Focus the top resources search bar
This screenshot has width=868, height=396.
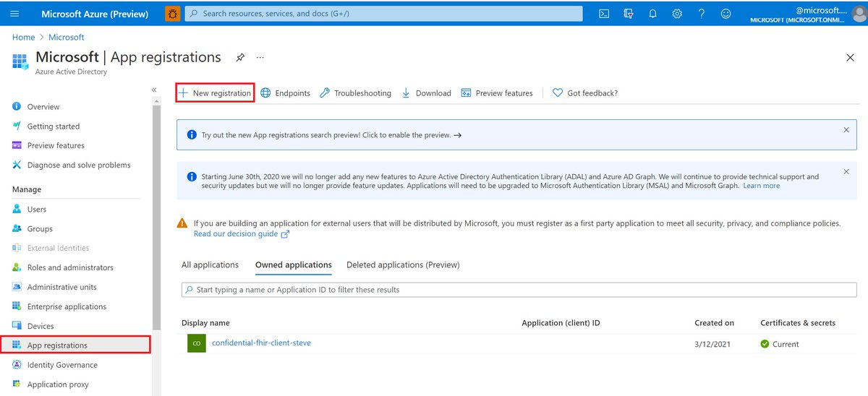(x=383, y=14)
